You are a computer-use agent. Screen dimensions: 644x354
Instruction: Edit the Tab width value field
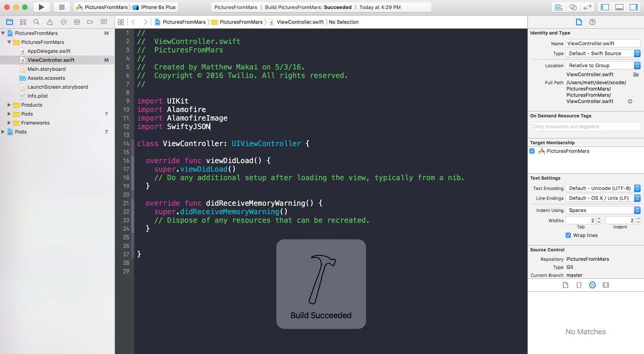581,220
